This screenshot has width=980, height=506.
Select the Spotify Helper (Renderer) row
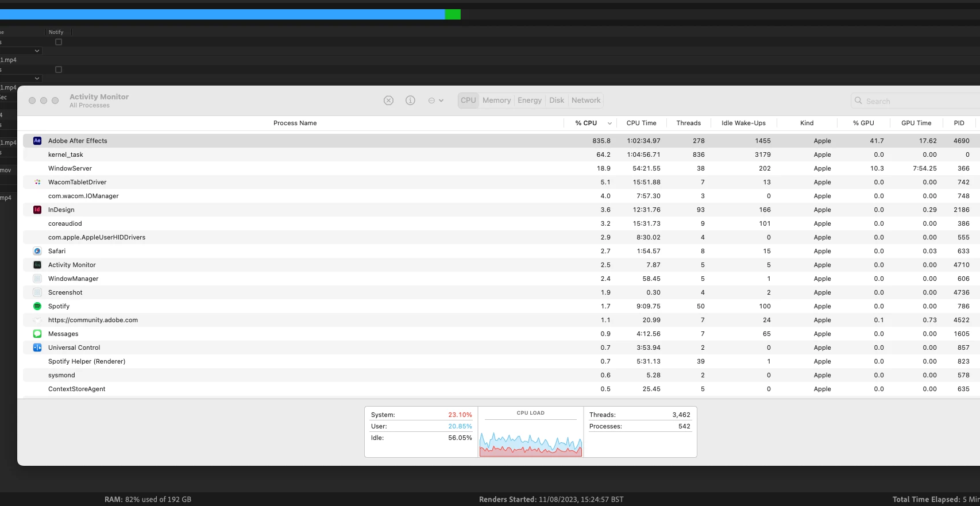[501, 361]
